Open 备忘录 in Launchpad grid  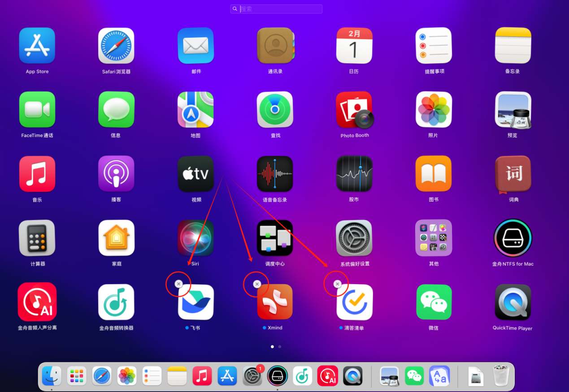tap(513, 46)
